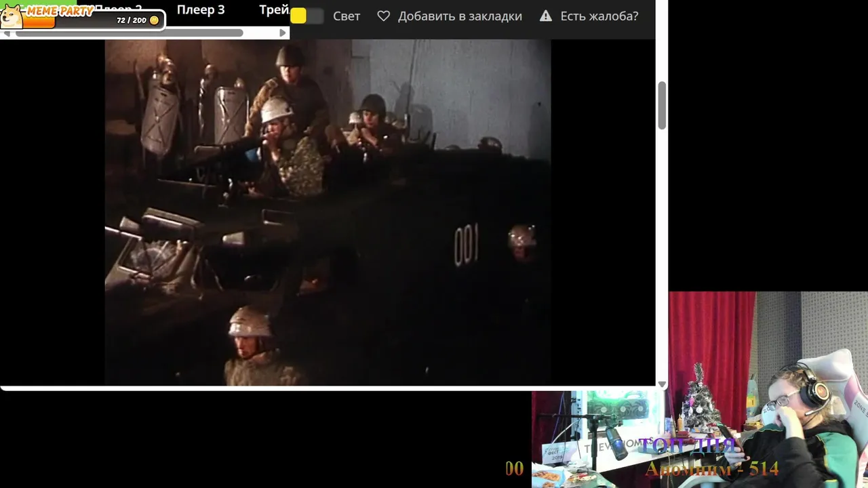This screenshot has height=488, width=868.
Task: Click the Добавить в закладки link
Action: pyautogui.click(x=460, y=16)
